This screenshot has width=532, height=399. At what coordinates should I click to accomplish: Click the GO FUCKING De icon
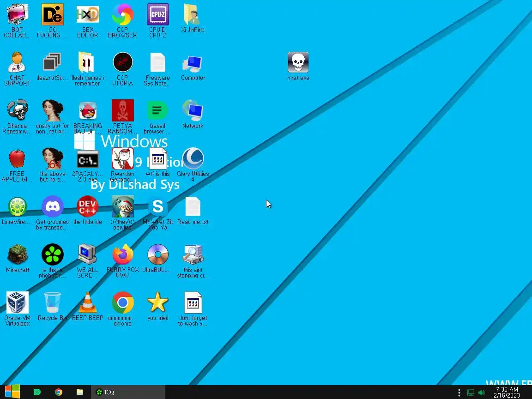point(52,15)
